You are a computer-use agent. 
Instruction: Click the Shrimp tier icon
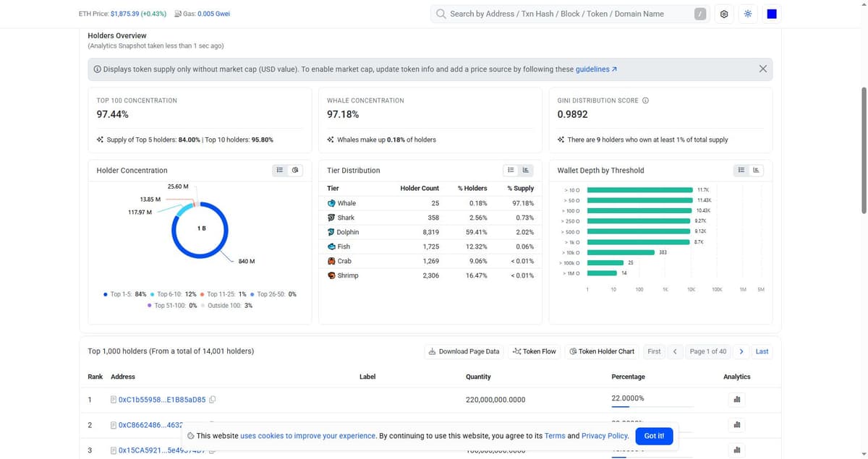point(331,275)
